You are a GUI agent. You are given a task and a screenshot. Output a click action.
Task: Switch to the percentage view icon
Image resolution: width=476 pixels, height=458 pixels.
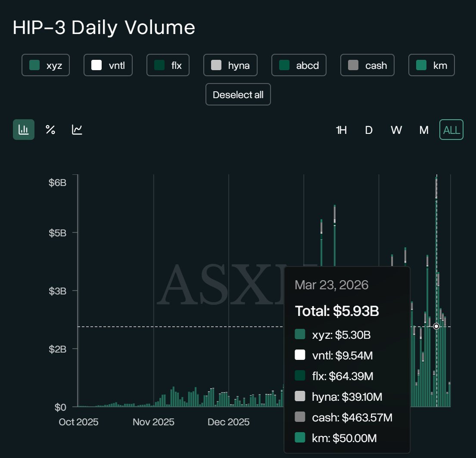(50, 130)
